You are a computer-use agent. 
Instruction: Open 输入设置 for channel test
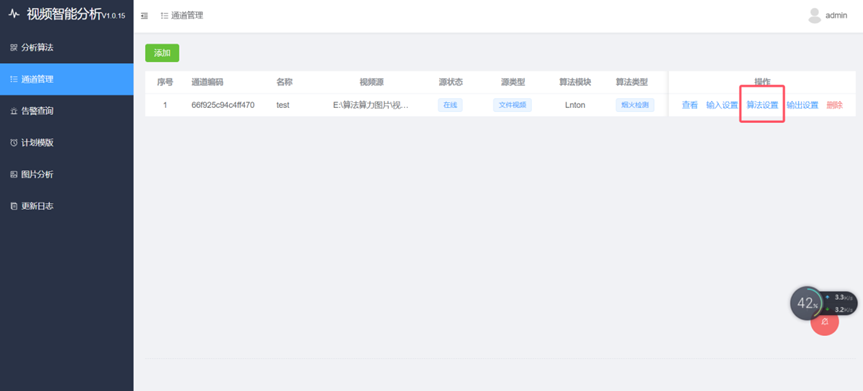tap(722, 105)
